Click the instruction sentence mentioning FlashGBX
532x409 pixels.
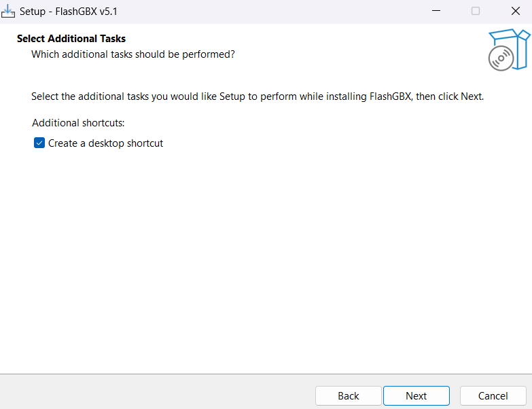coord(258,96)
